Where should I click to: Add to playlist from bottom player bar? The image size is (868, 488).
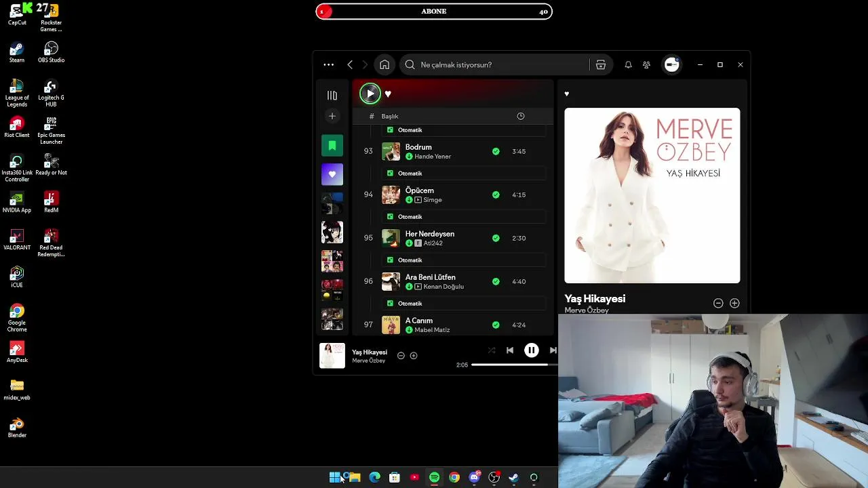point(414,356)
